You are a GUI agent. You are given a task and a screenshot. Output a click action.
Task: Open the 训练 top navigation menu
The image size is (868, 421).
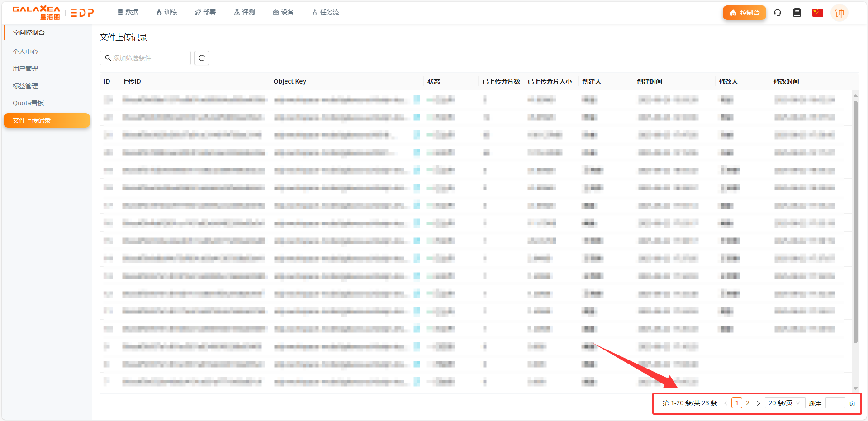pos(166,12)
